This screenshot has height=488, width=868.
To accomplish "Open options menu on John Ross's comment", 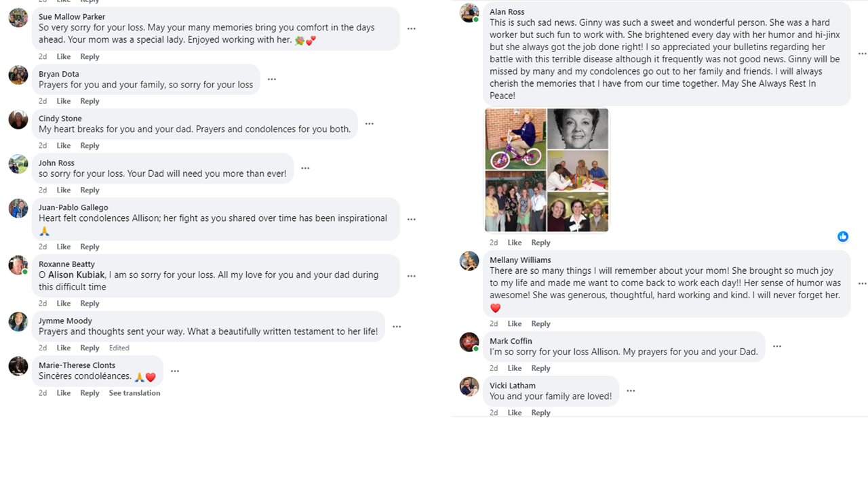I will tap(306, 169).
